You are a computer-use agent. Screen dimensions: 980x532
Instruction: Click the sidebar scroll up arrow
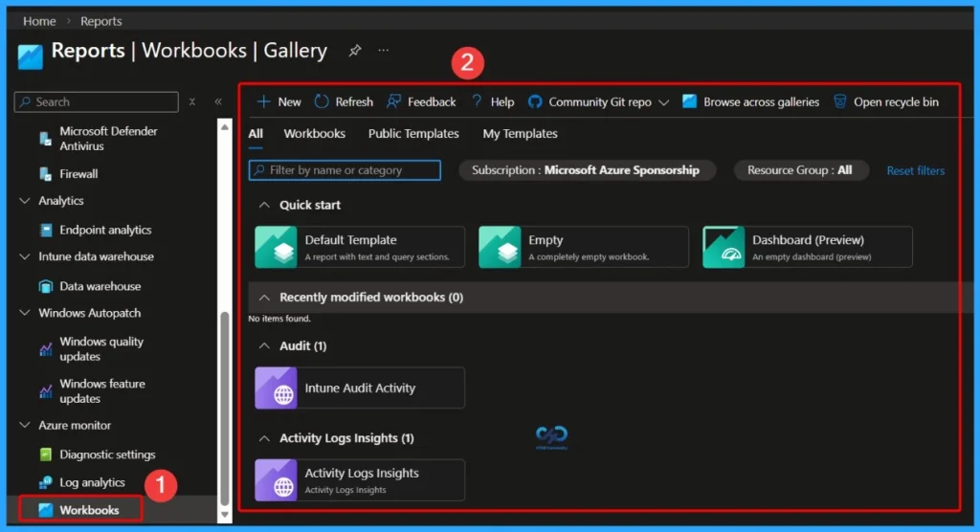pyautogui.click(x=224, y=127)
